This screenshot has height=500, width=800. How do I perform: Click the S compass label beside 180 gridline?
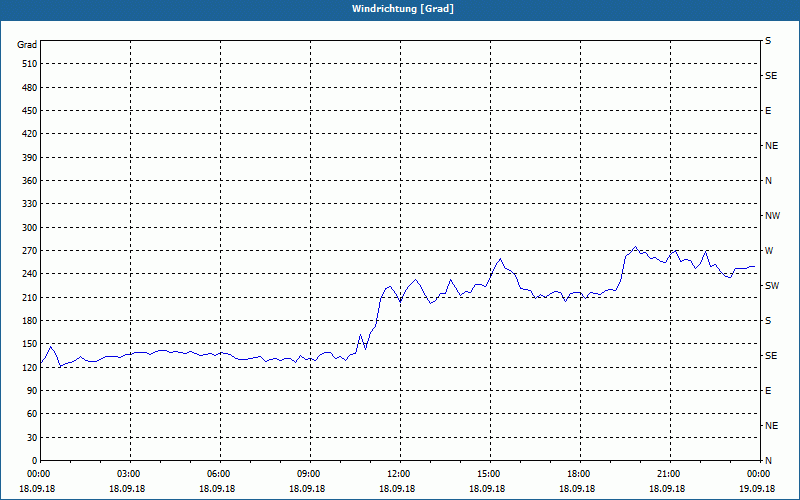pyautogui.click(x=768, y=321)
